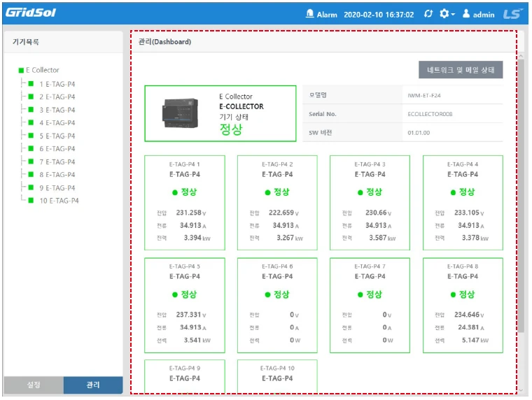
Task: Click the date time 2020-02-10 16:37:02
Action: coord(379,15)
